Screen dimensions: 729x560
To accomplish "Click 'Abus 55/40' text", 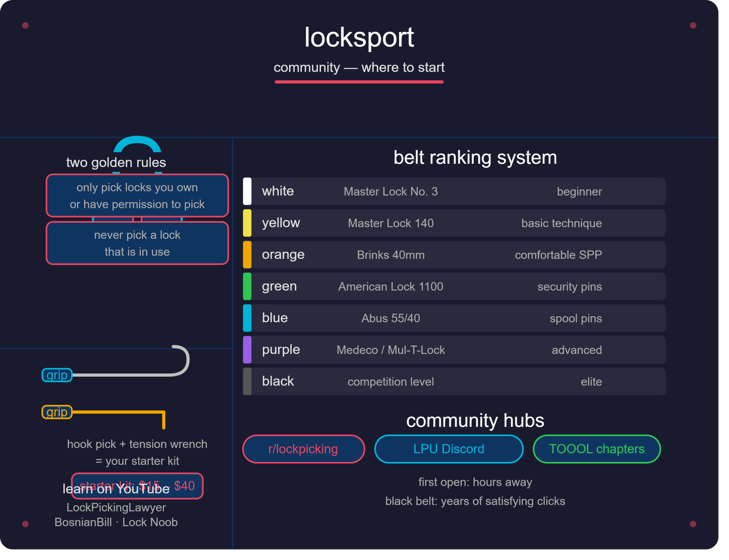I will point(390,318).
